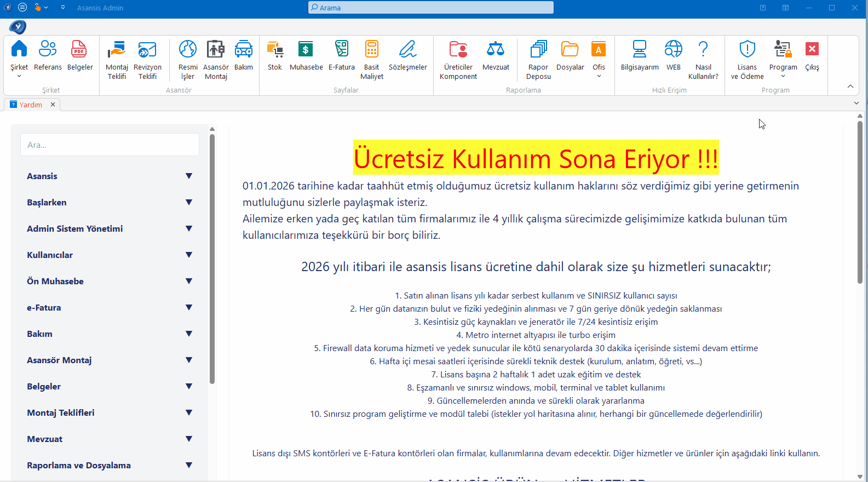Open Basit Maliyet calculator
This screenshot has height=482, width=868.
click(x=371, y=50)
